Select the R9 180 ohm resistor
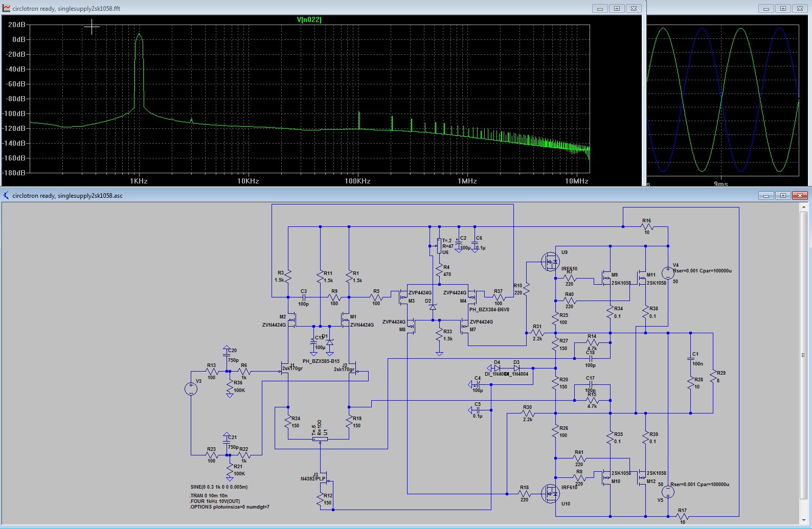This screenshot has width=812, height=529. click(x=334, y=297)
